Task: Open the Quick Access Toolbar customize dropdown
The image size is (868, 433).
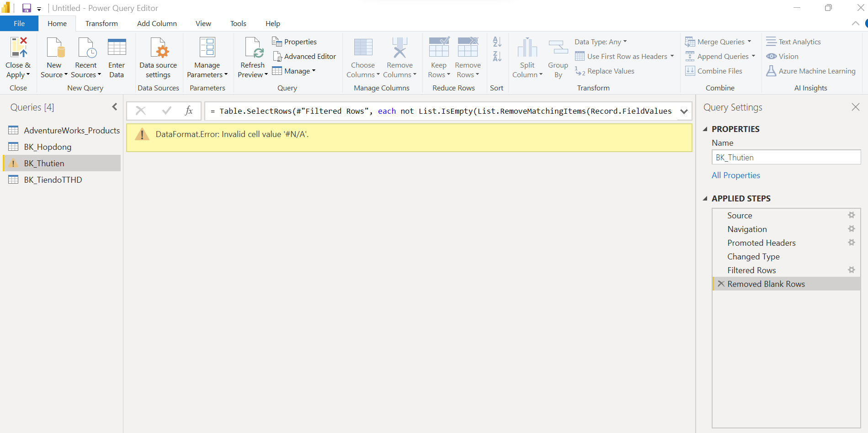Action: click(39, 9)
